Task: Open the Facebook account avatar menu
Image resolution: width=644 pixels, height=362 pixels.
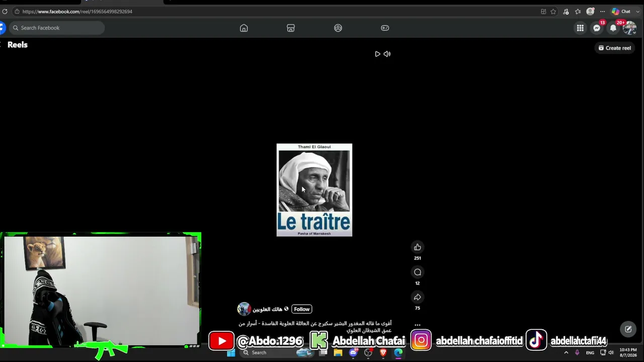Action: tap(629, 28)
